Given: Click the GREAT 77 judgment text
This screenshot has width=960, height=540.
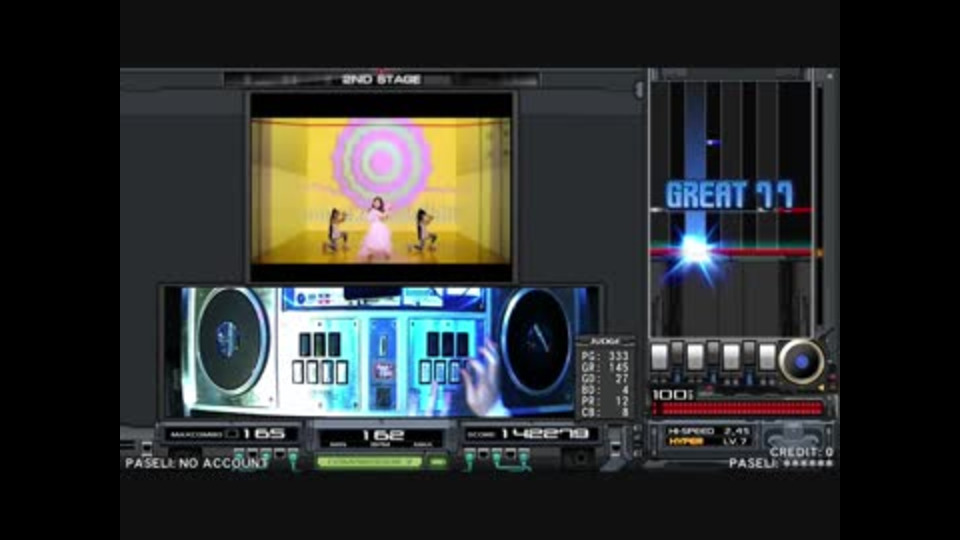Looking at the screenshot, I should [729, 195].
